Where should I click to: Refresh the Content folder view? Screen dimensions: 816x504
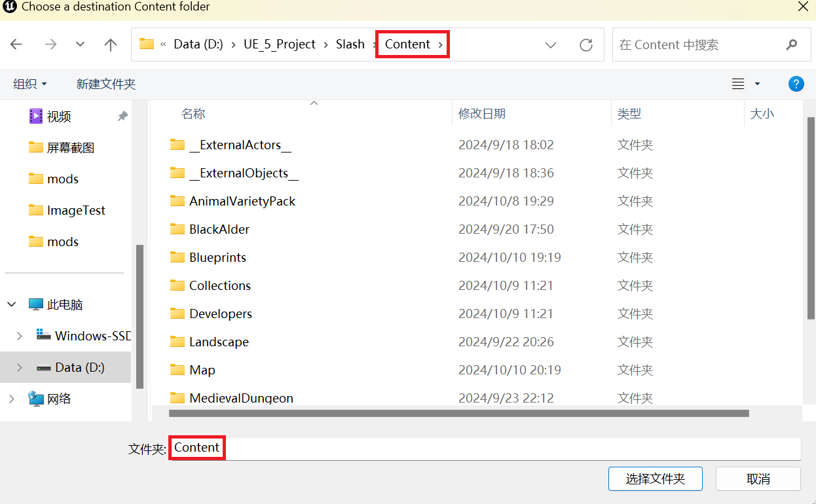(586, 45)
